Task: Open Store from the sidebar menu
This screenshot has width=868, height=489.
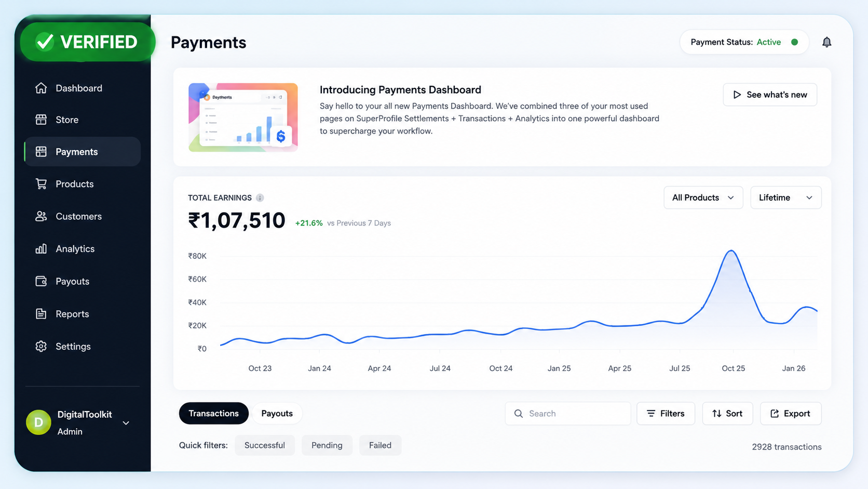Action: [x=83, y=120]
